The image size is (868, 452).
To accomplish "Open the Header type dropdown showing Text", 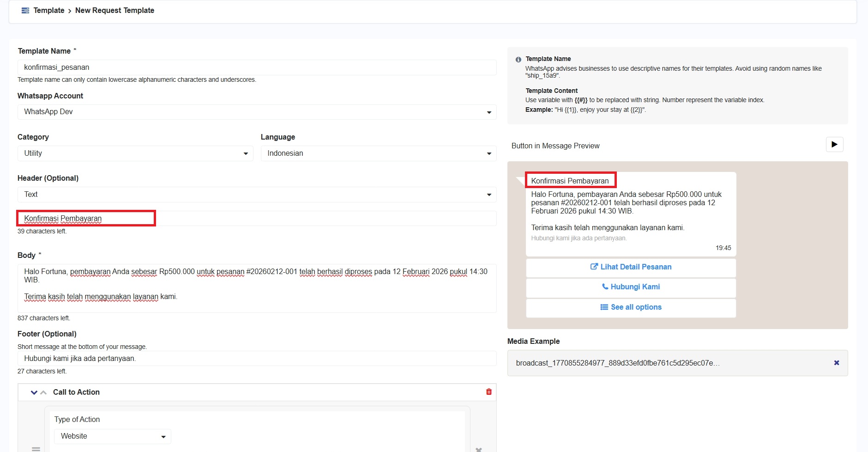I will pyautogui.click(x=257, y=195).
